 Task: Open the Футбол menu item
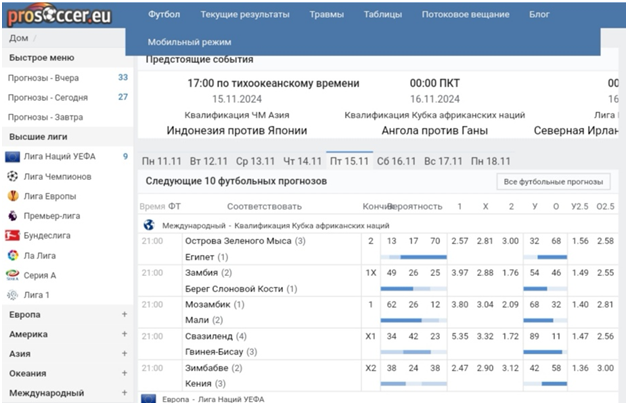(164, 15)
